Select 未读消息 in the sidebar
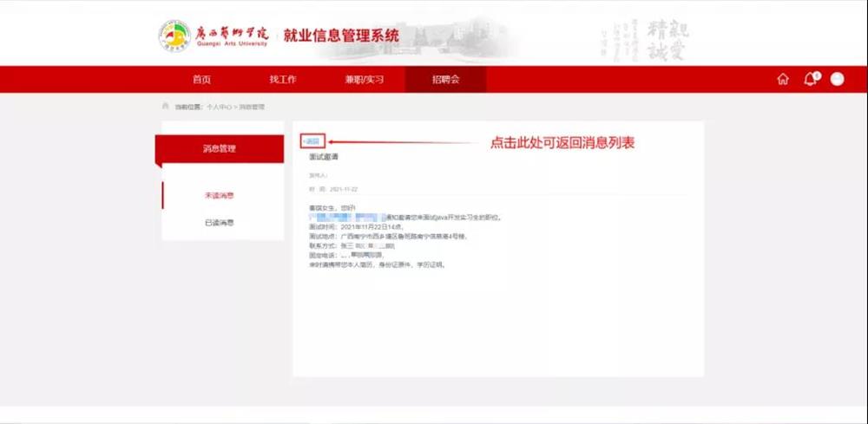This screenshot has height=424, width=868. click(219, 196)
